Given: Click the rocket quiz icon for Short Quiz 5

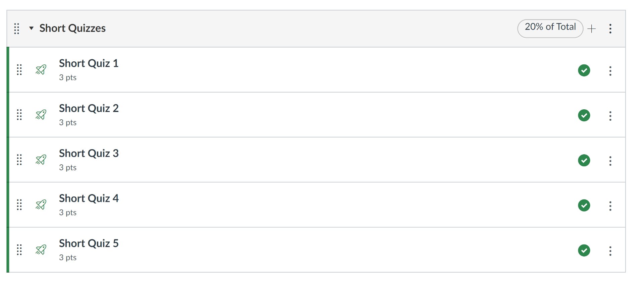Looking at the screenshot, I should (x=41, y=249).
